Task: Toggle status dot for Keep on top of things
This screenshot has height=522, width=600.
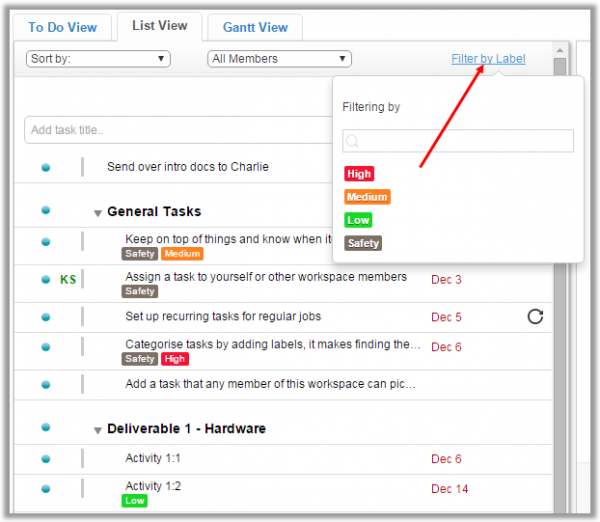Action: (x=46, y=241)
